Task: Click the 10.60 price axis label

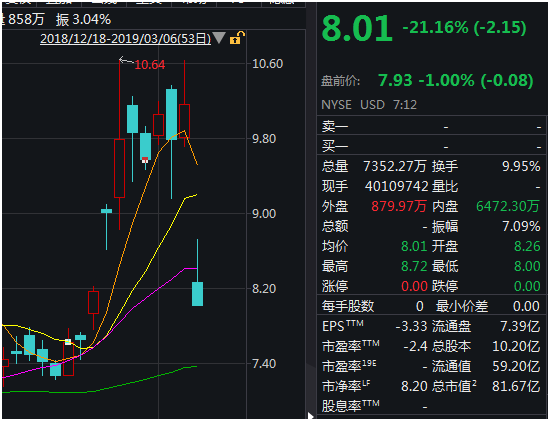Action: [267, 64]
